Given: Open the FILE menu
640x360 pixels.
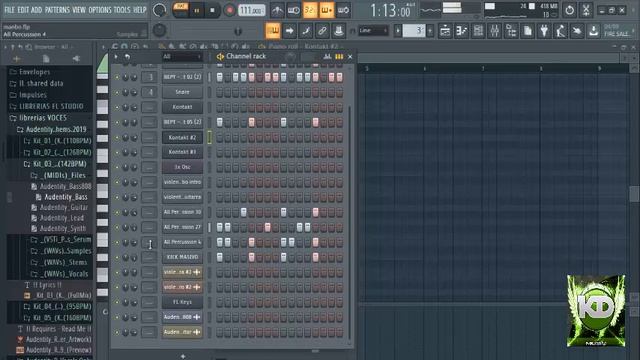Looking at the screenshot, I should tap(9, 10).
